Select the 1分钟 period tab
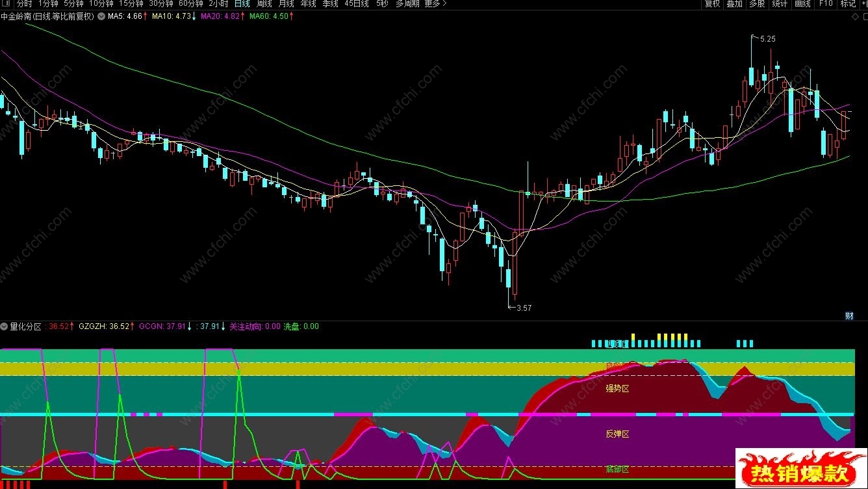Viewport: 868px width, 489px height. tap(48, 4)
